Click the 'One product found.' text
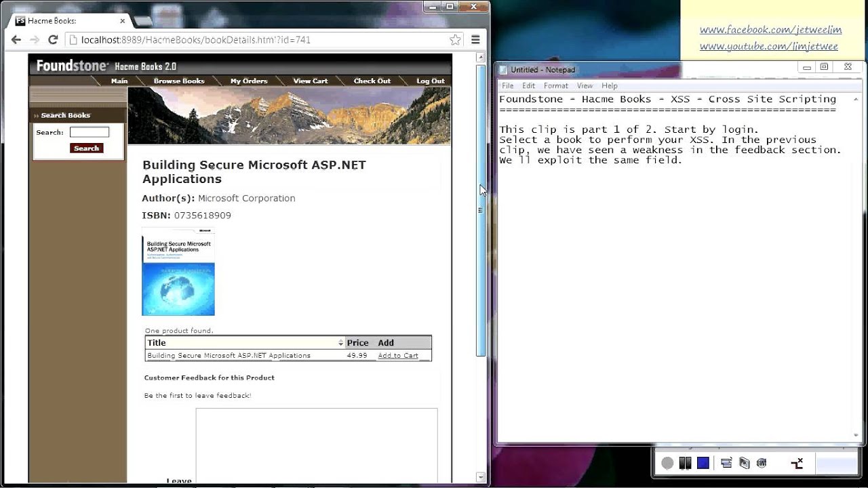 click(179, 331)
